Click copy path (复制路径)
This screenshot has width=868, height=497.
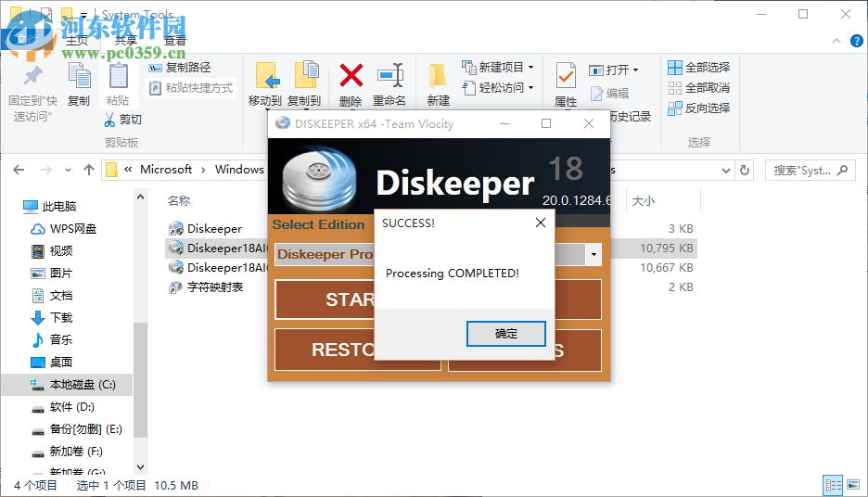click(180, 68)
